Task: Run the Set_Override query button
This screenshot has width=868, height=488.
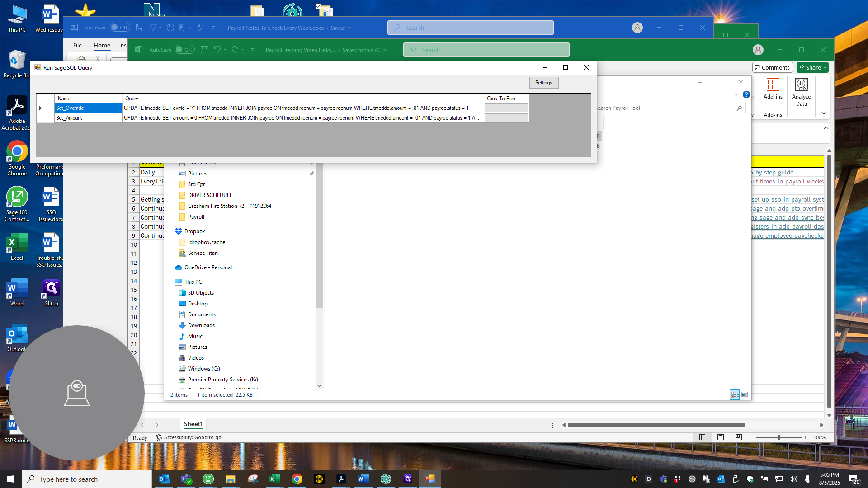Action: point(506,108)
